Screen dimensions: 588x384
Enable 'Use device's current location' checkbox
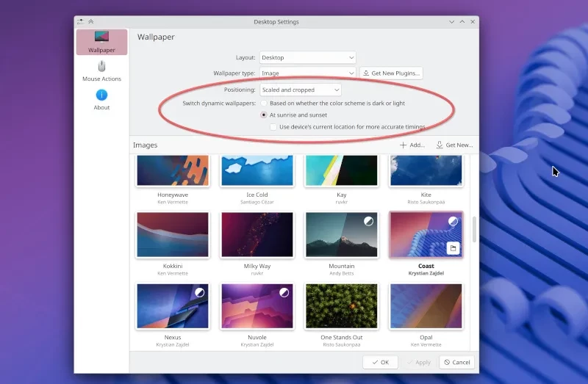[x=273, y=127]
